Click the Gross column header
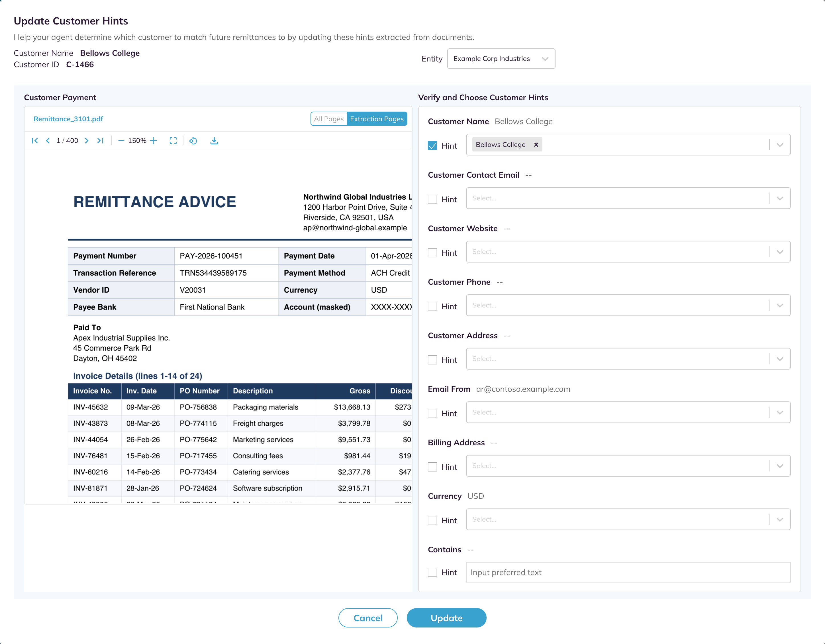Screen dimensions: 825x644 pyautogui.click(x=360, y=391)
